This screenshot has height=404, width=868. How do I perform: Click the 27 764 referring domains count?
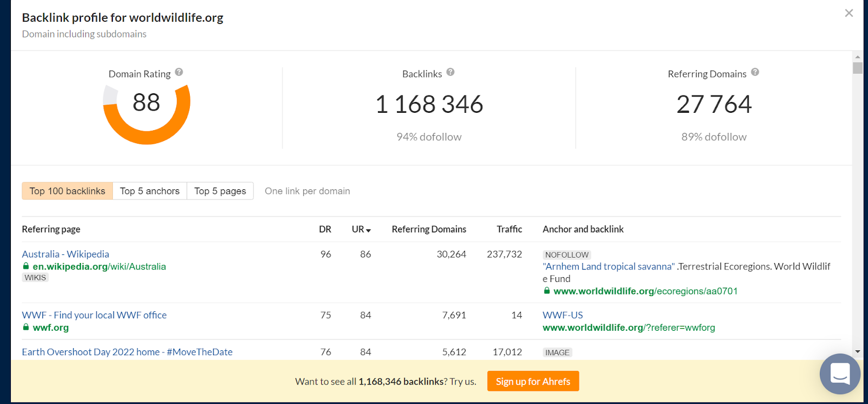(x=714, y=104)
